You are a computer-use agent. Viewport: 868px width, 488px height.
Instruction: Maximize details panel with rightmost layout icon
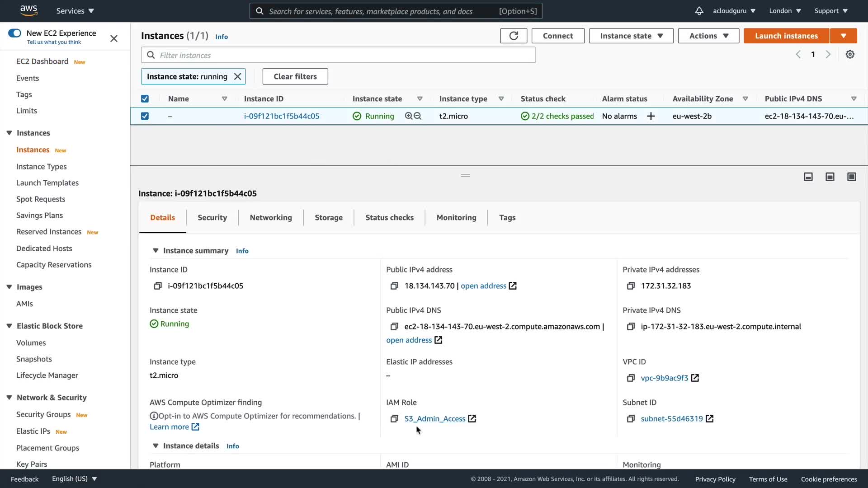(x=852, y=177)
